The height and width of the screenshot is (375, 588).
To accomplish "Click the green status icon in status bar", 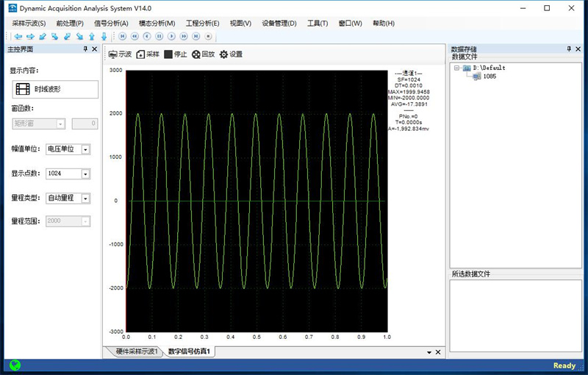I will [15, 365].
